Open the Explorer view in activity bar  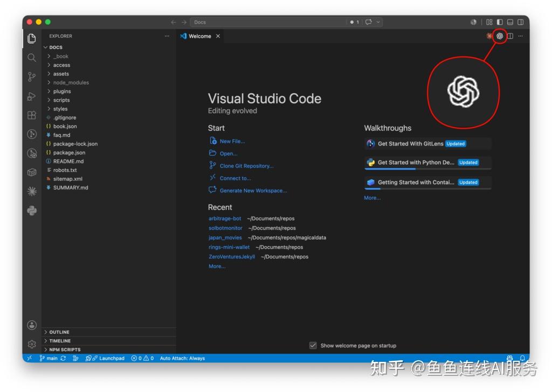[32, 38]
